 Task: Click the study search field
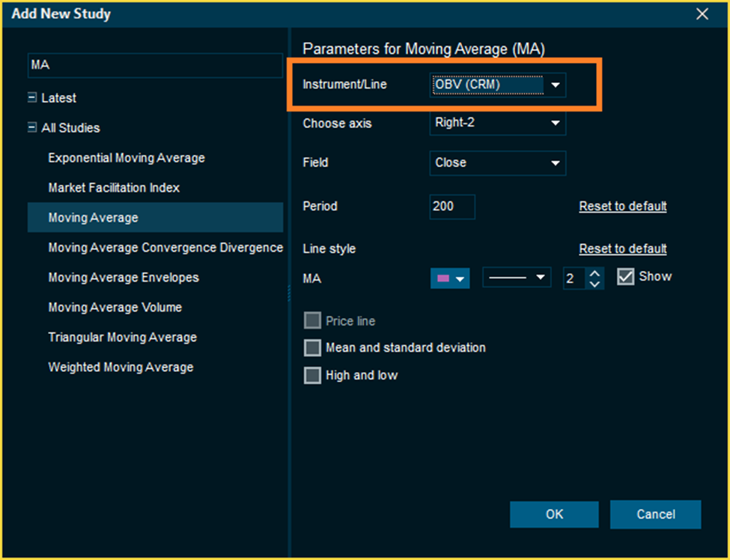[x=153, y=66]
